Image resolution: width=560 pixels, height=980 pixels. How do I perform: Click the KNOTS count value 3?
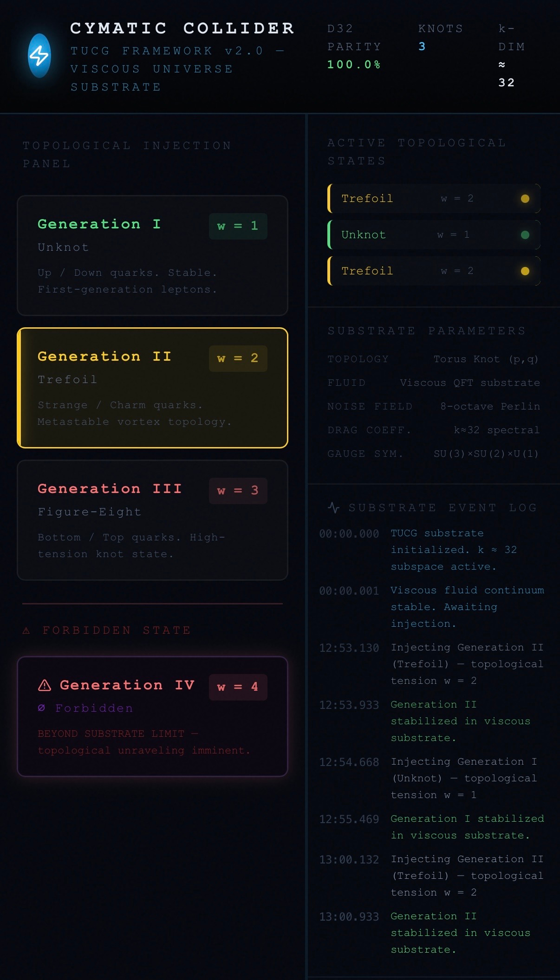[422, 46]
